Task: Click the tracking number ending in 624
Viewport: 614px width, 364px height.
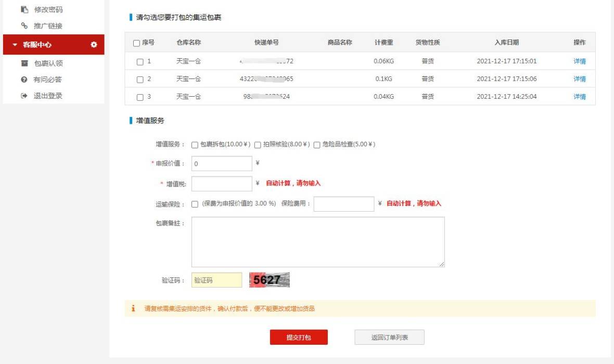Action: 266,96
